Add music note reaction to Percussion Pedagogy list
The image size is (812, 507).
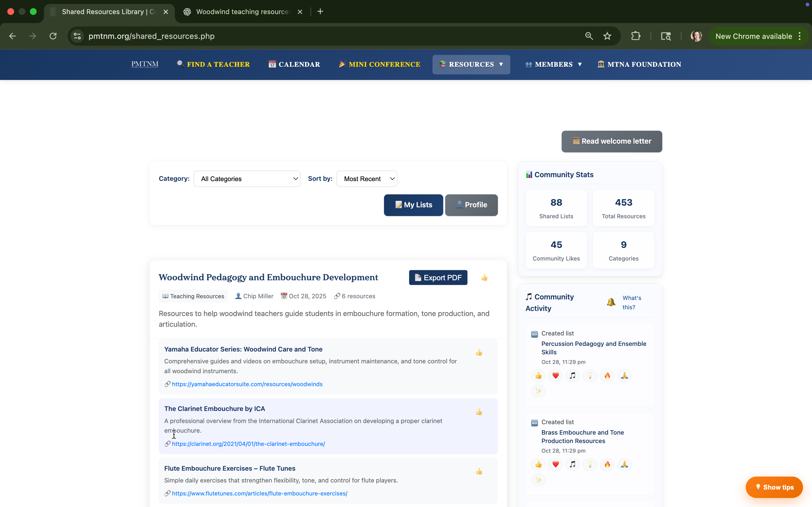pyautogui.click(x=572, y=375)
